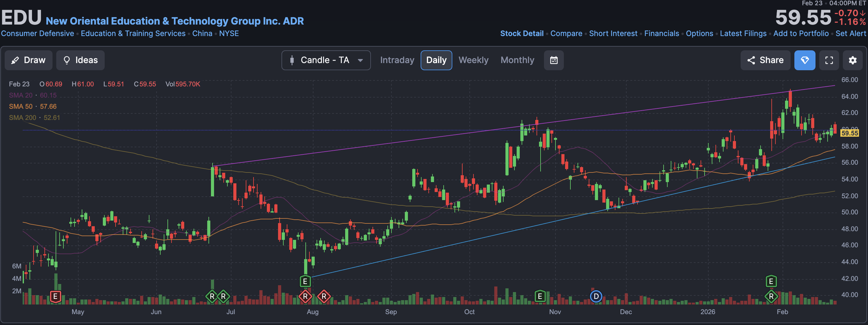
Task: Click the green R marker before February
Action: tap(771, 297)
